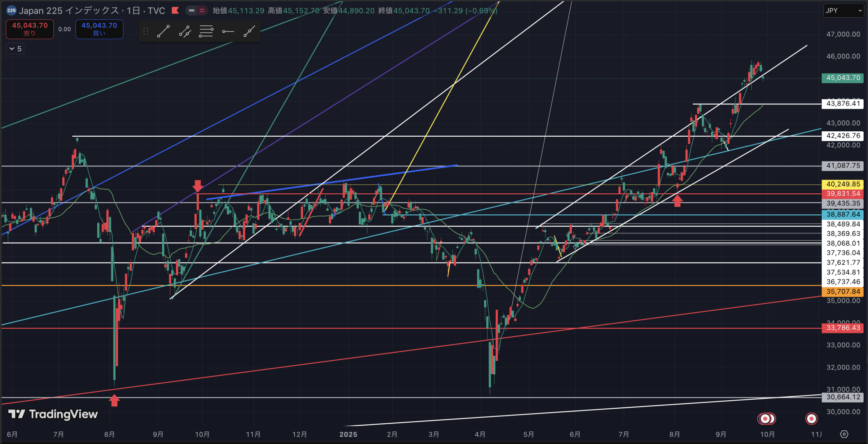Toggle the red wave indicator pill
The height and width of the screenshot is (444, 868).
click(202, 11)
